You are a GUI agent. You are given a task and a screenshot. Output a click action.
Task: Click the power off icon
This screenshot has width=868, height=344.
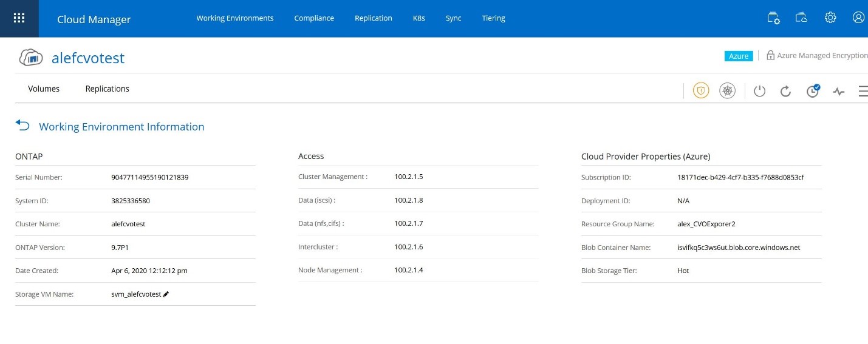[759, 92]
